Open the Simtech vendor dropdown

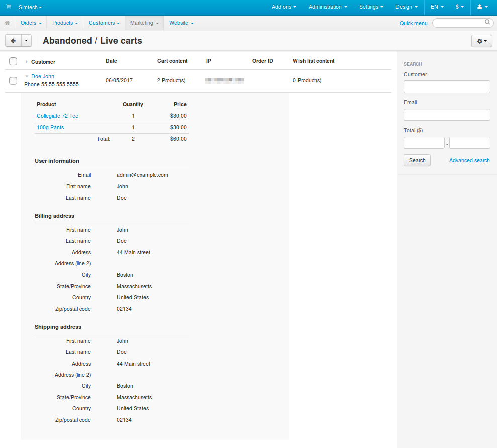click(x=30, y=7)
